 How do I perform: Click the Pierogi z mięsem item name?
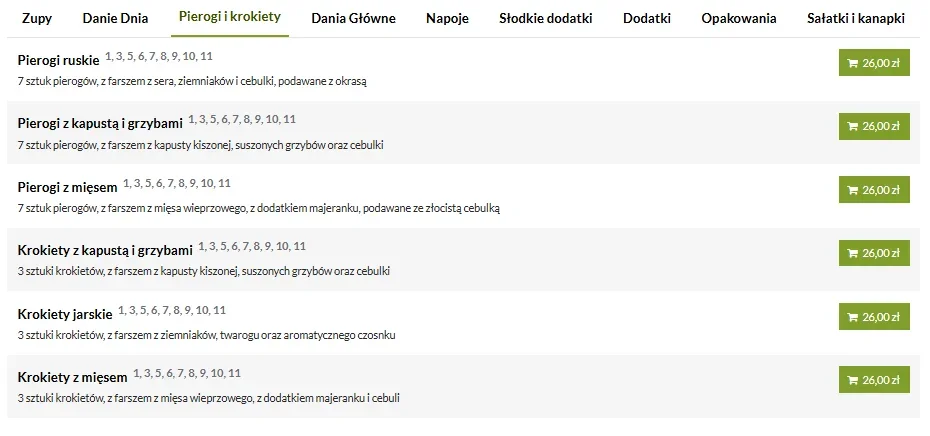[x=67, y=188]
